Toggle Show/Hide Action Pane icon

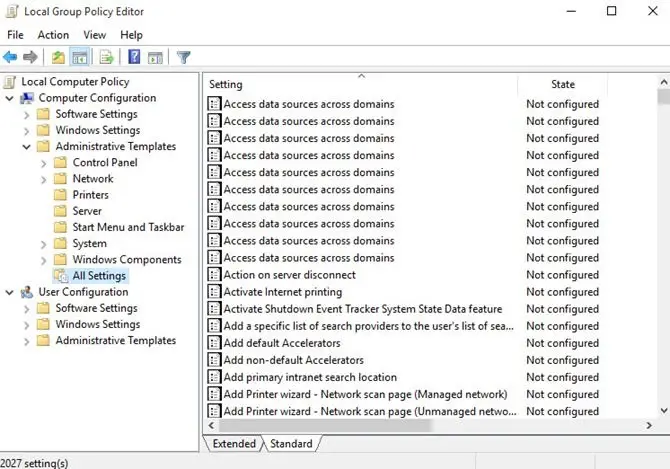[x=155, y=57]
